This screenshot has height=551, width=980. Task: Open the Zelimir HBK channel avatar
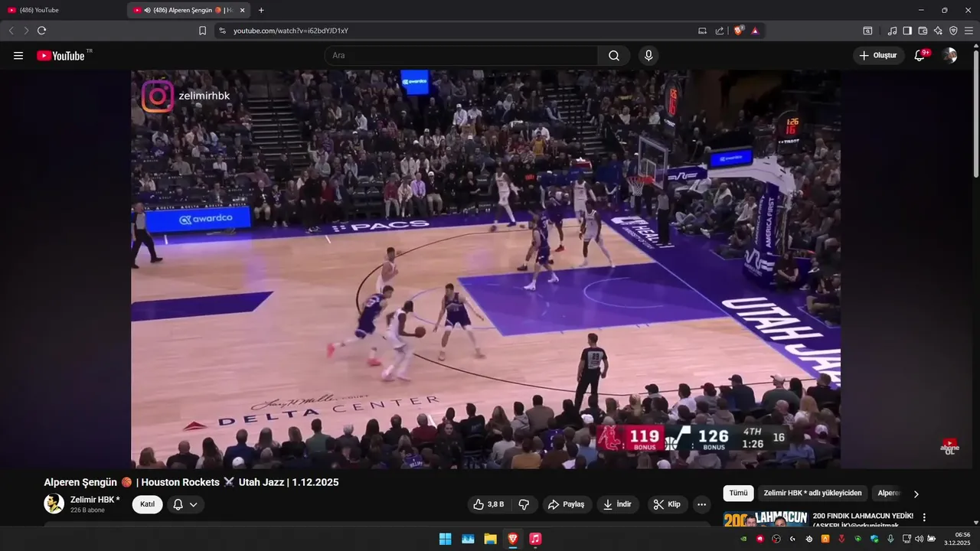point(54,504)
